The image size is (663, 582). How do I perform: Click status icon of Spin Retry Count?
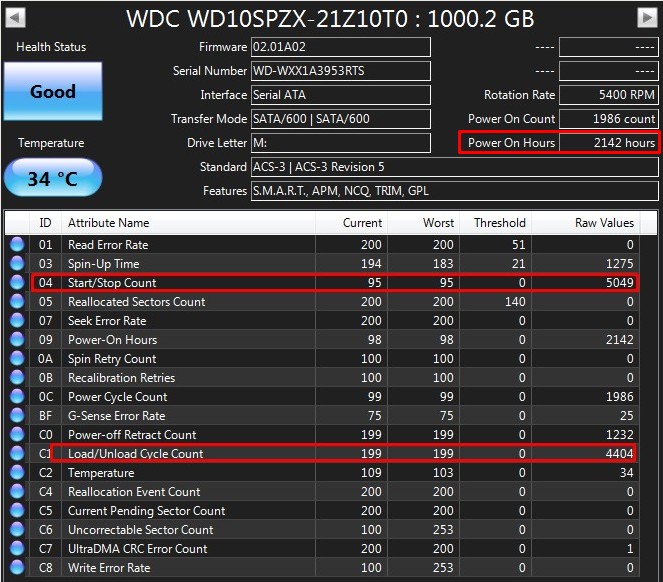coord(17,359)
